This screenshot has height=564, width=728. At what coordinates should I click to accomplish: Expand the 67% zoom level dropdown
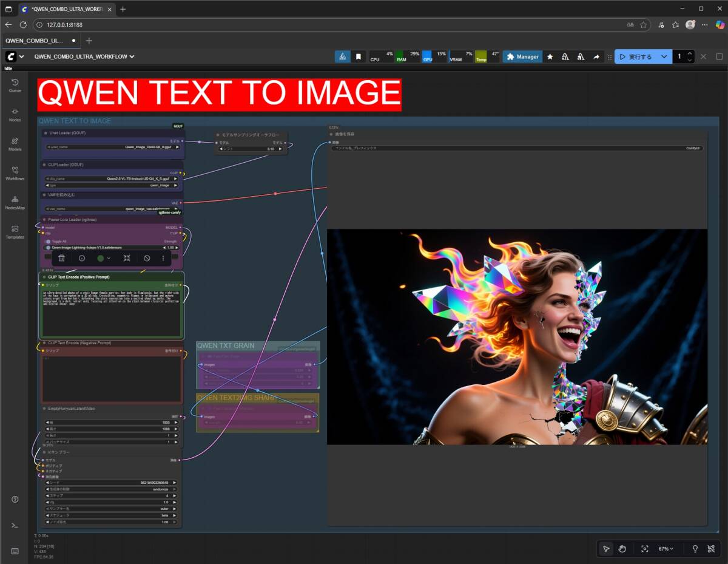point(666,549)
